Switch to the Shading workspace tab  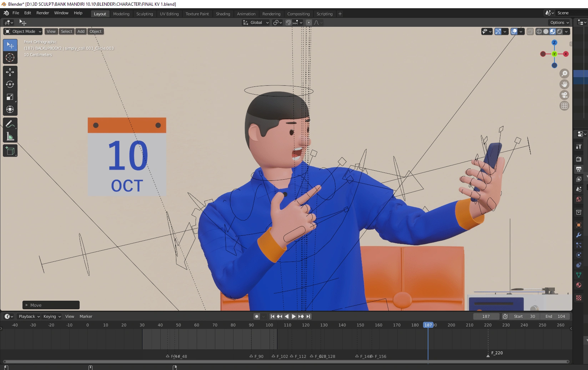(223, 14)
